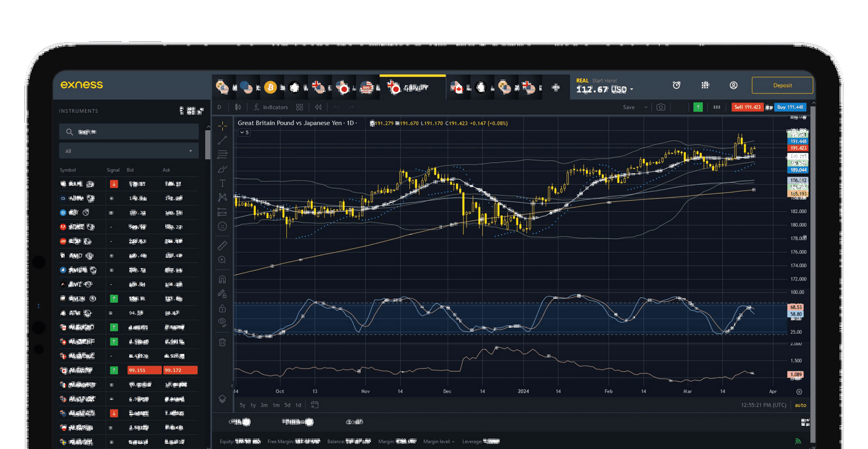
Task: Open the chart patterns tool
Action: (x=222, y=197)
